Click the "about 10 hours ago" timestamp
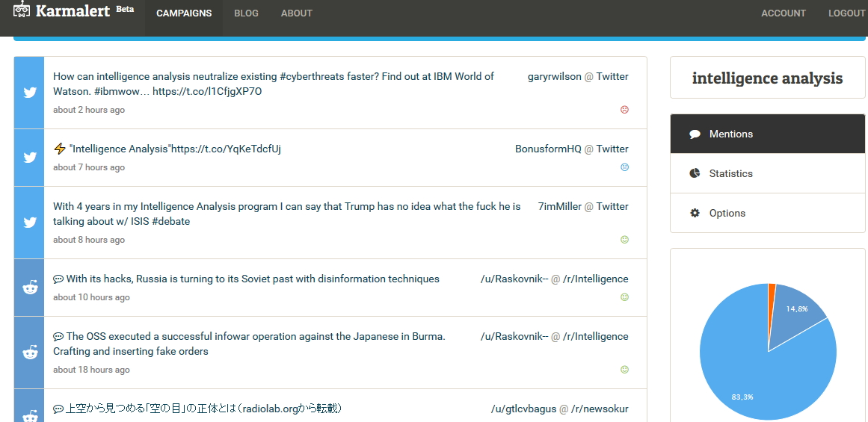Screen dimensions: 868x422 point(91,297)
